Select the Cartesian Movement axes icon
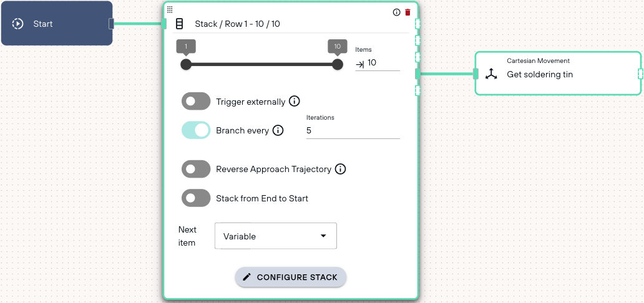Image resolution: width=644 pixels, height=303 pixels. point(491,74)
